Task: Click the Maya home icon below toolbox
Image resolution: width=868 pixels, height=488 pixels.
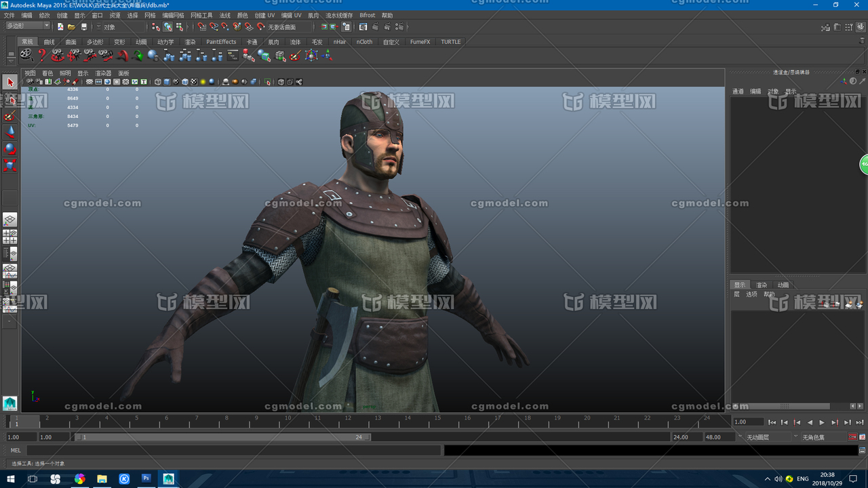Action: (x=9, y=403)
